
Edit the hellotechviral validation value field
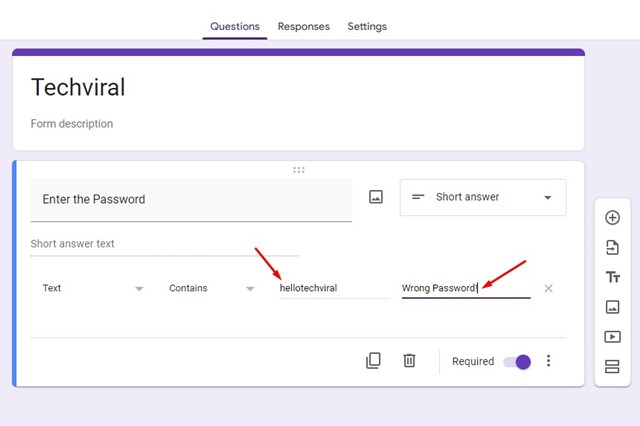tap(333, 288)
